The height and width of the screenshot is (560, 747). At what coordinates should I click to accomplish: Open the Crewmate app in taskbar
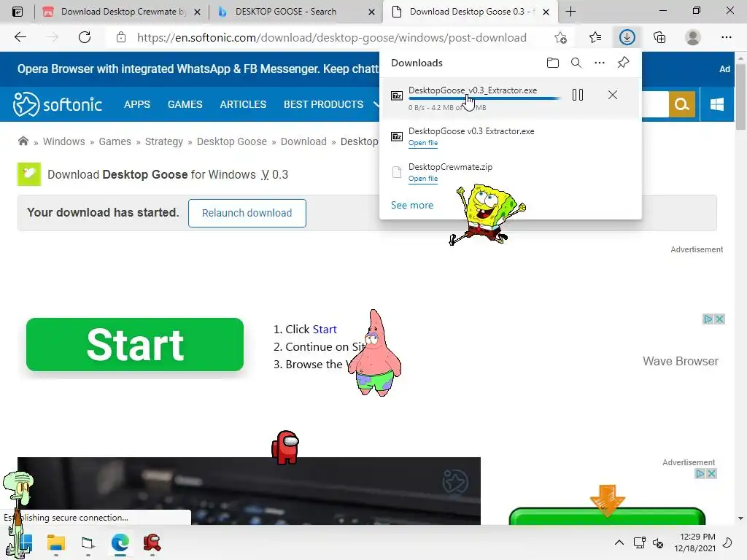point(152,542)
